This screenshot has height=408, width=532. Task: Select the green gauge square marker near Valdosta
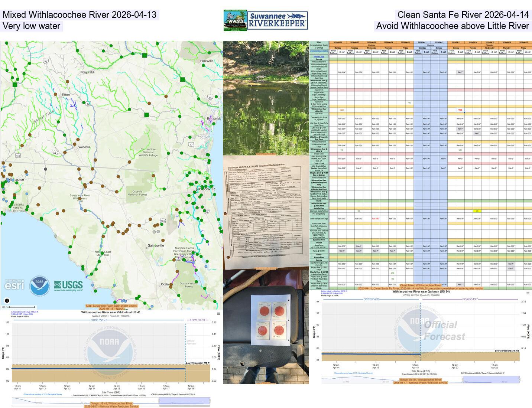(x=146, y=114)
